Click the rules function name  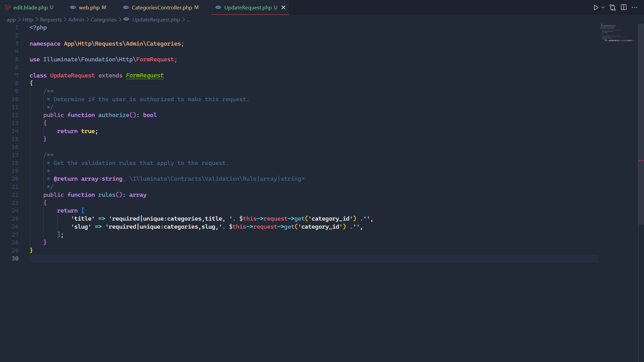[x=107, y=195]
